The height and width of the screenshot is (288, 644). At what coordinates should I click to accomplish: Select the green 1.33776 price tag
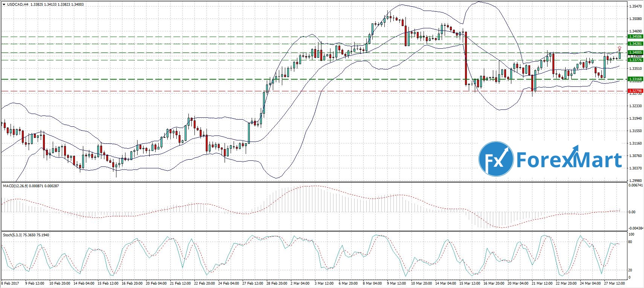tap(635, 60)
